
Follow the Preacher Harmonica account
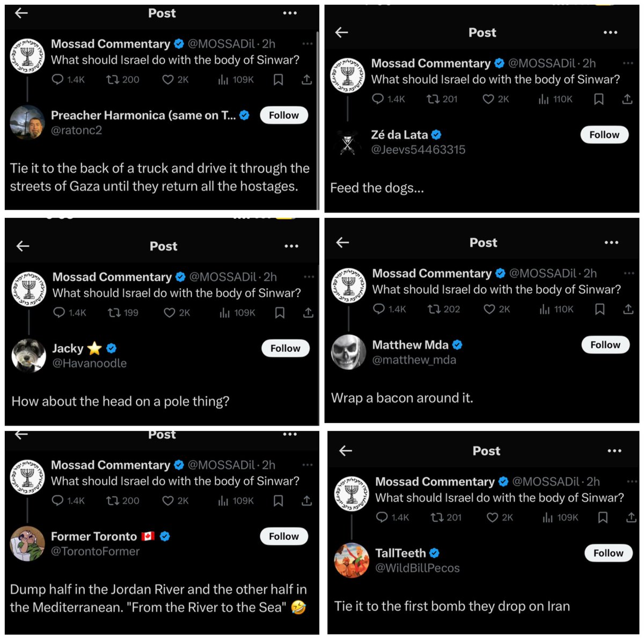click(x=284, y=115)
